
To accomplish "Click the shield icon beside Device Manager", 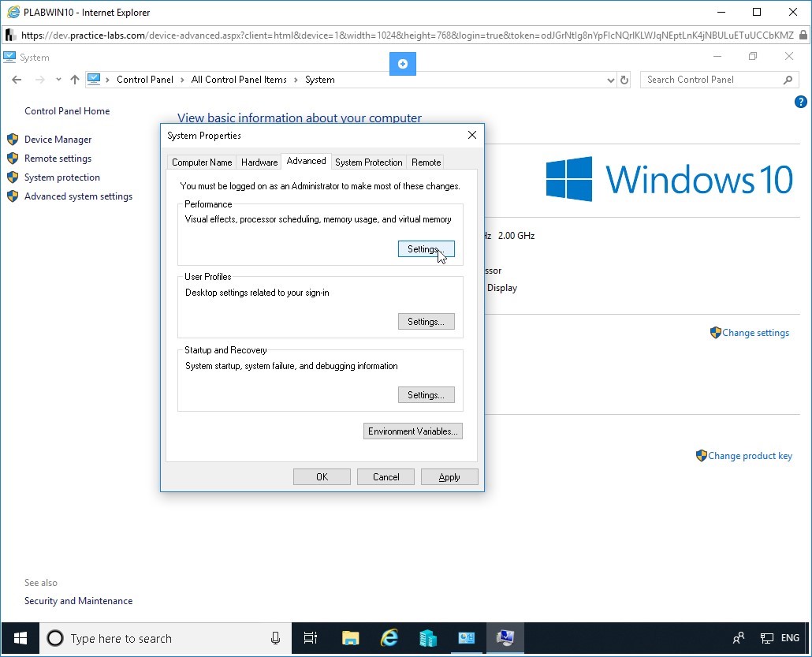I will coord(13,140).
